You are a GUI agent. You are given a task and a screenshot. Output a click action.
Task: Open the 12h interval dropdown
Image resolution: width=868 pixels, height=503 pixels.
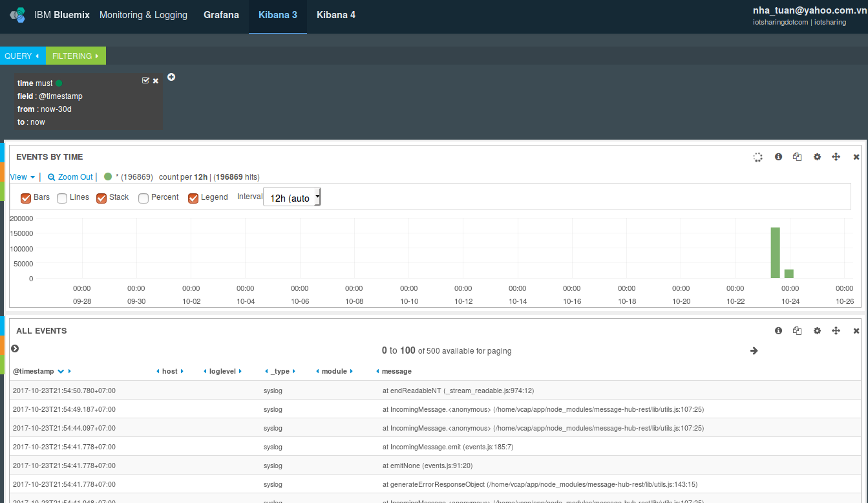(x=291, y=197)
